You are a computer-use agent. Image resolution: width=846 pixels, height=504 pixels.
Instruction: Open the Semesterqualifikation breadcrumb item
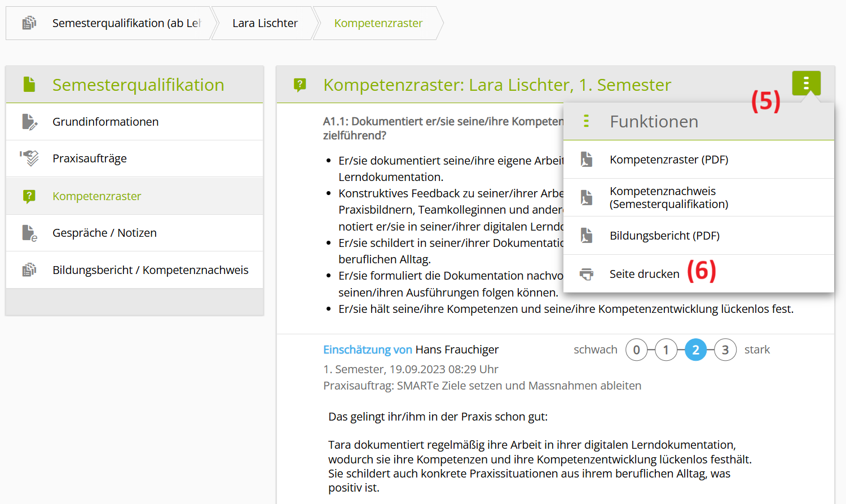point(126,23)
